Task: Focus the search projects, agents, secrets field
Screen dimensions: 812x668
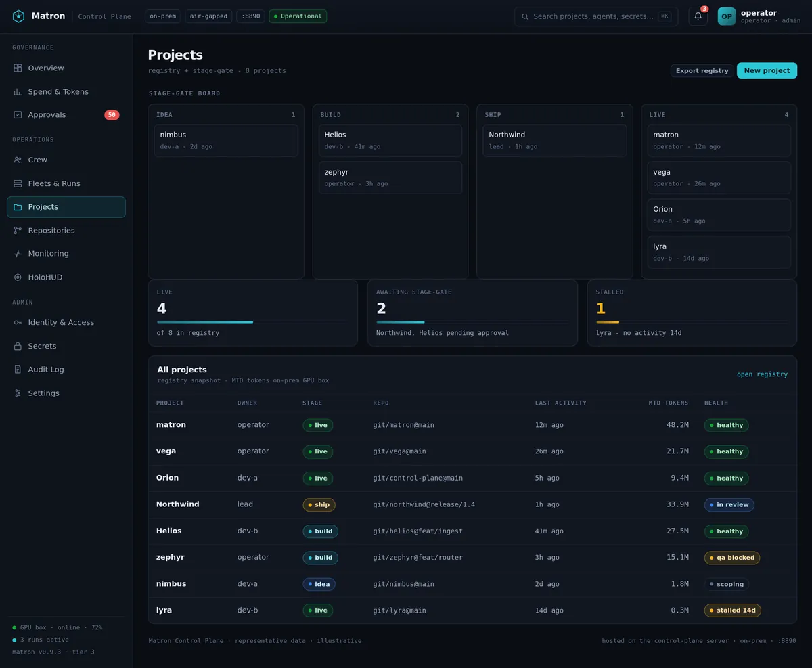Action: pyautogui.click(x=596, y=16)
